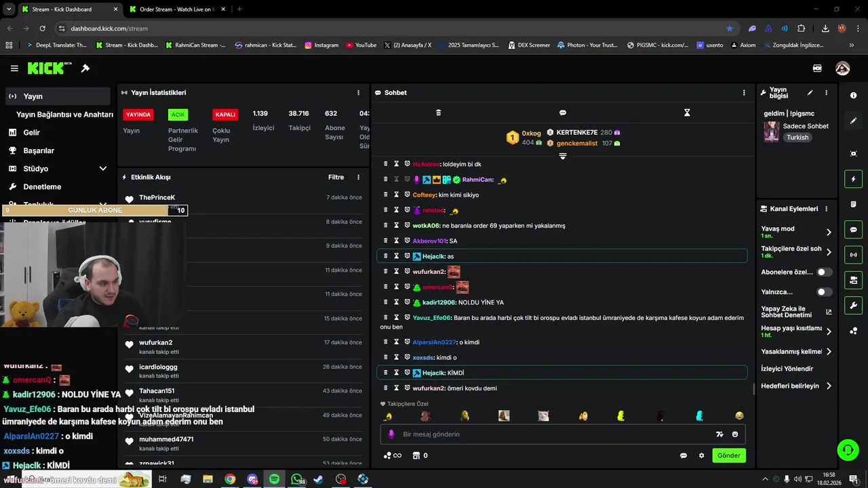Click the trash icon atop the chat panel

pyautogui.click(x=438, y=113)
